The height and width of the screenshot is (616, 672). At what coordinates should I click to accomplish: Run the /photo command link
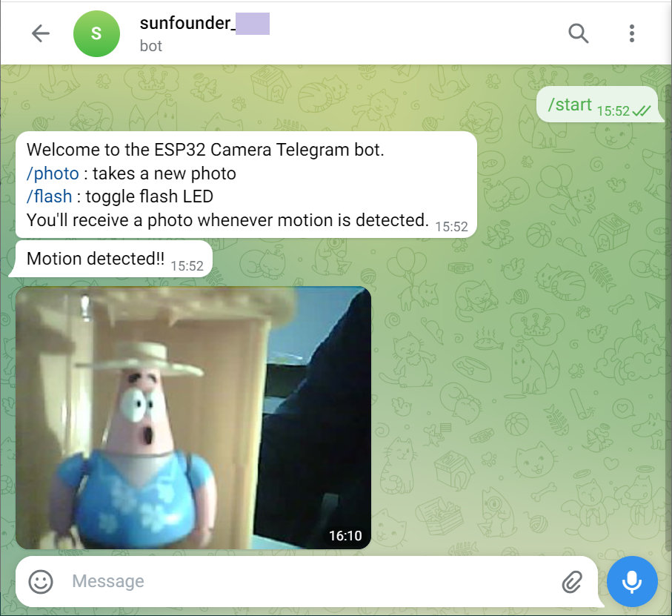click(x=53, y=173)
